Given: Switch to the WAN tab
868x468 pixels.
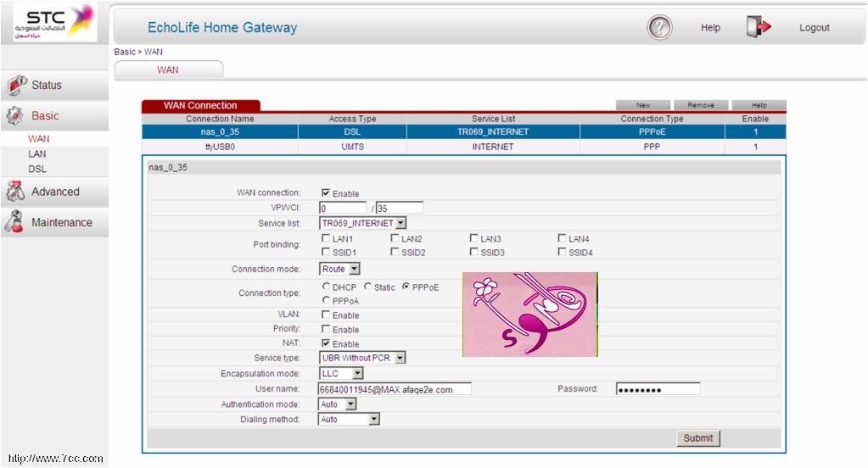Looking at the screenshot, I should pyautogui.click(x=168, y=70).
